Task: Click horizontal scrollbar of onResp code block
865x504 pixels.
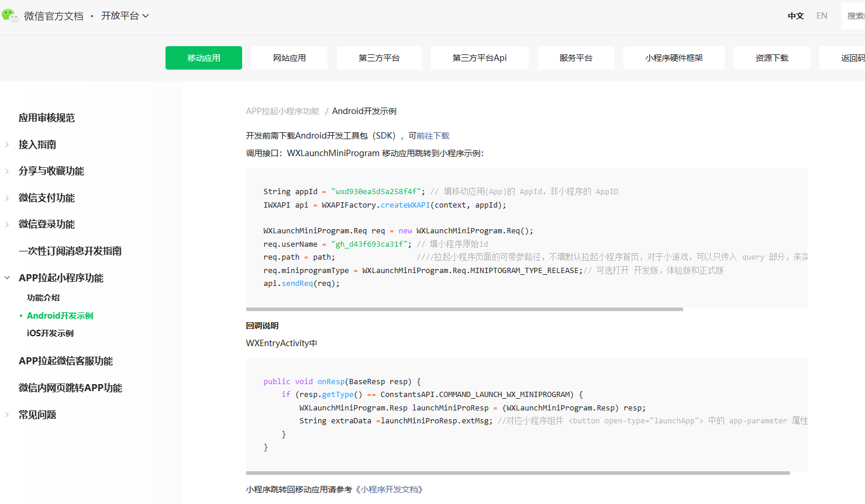Action: 518,473
